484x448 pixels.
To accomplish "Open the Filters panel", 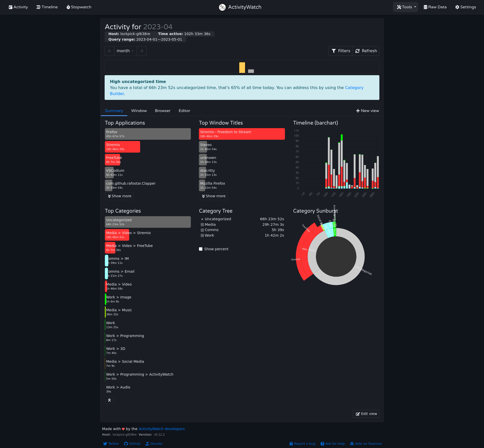I will [x=341, y=51].
